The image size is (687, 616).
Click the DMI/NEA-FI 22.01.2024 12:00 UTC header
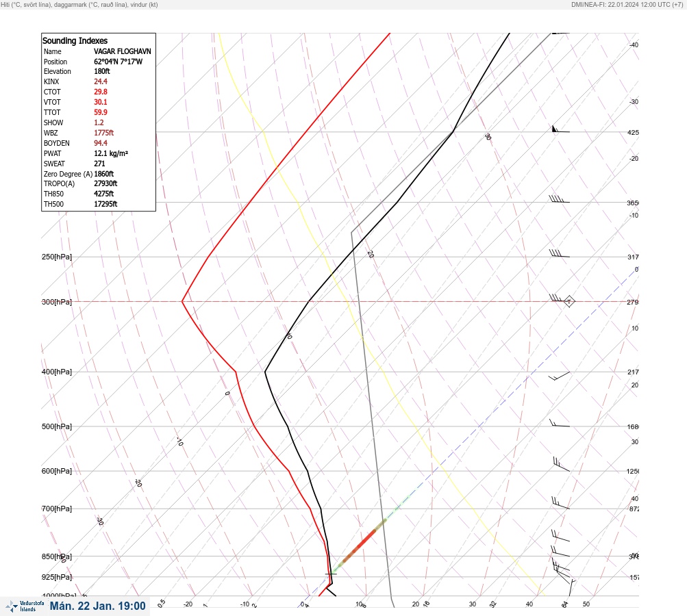pyautogui.click(x=627, y=4)
